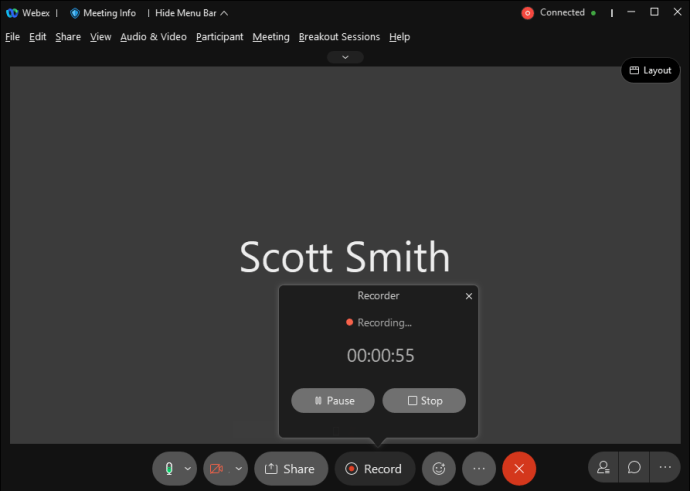Open the Share menu
Screen dimensions: 690x491
click(68, 37)
